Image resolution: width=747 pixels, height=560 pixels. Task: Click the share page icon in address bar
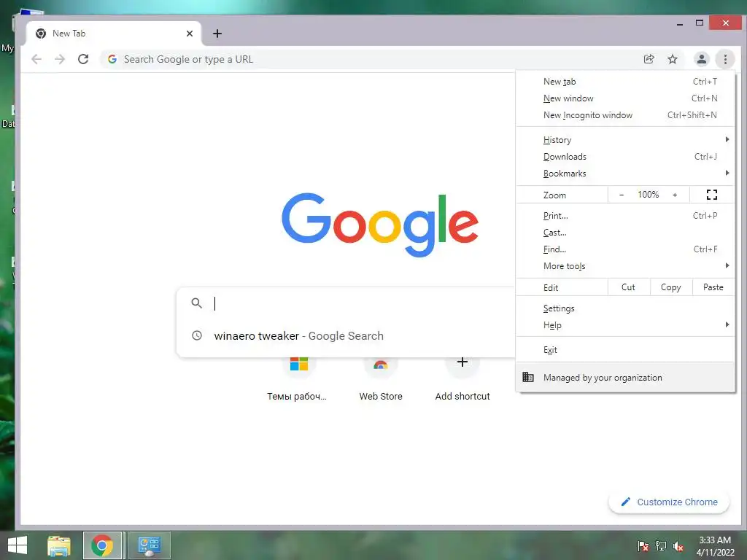point(649,59)
